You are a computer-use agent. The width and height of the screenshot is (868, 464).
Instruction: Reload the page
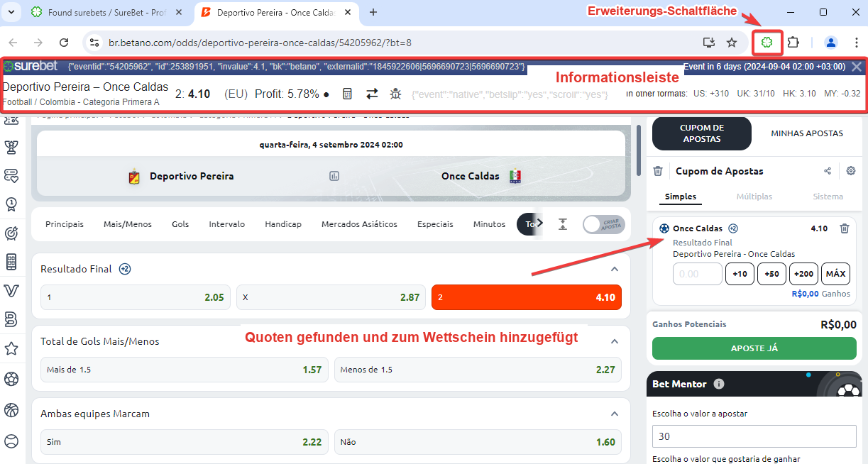point(64,43)
